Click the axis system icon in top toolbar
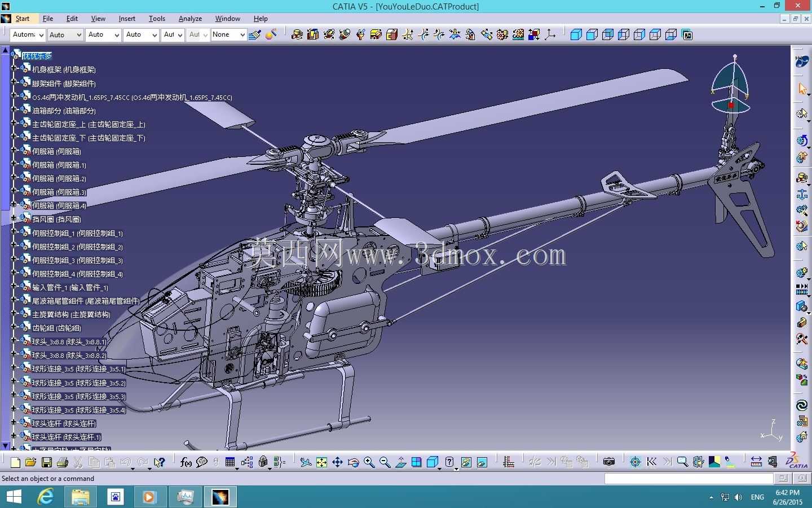Image resolution: width=812 pixels, height=508 pixels. [x=550, y=34]
